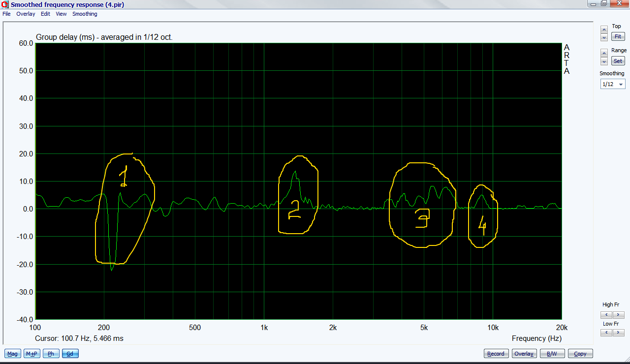Image resolution: width=630 pixels, height=364 pixels.
Task: Open the Overlay menu
Action: (x=26, y=14)
